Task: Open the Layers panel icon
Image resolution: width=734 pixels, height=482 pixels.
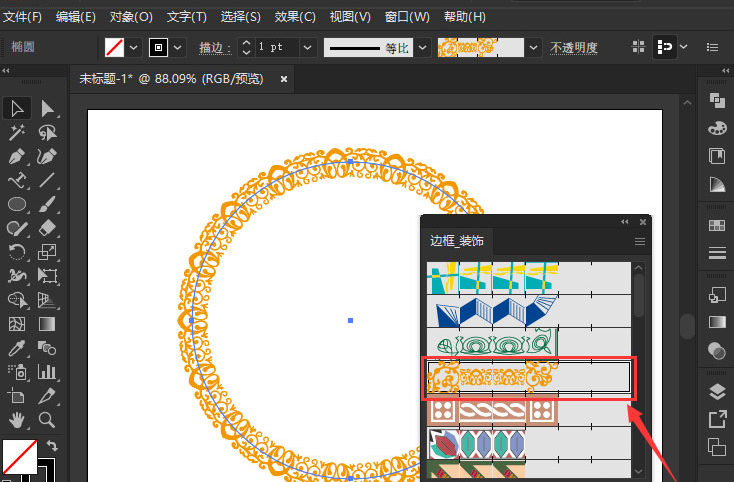Action: [x=716, y=391]
